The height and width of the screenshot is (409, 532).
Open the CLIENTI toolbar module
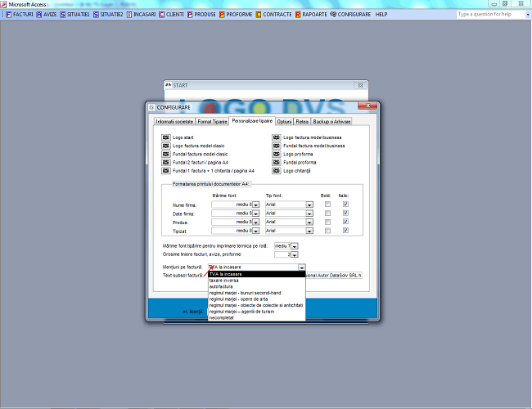(171, 14)
